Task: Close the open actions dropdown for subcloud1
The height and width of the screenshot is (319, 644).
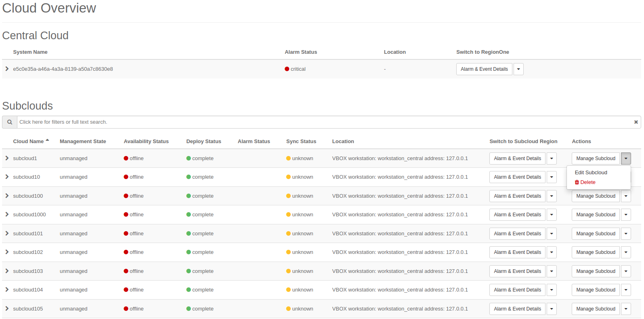Action: (x=626, y=158)
